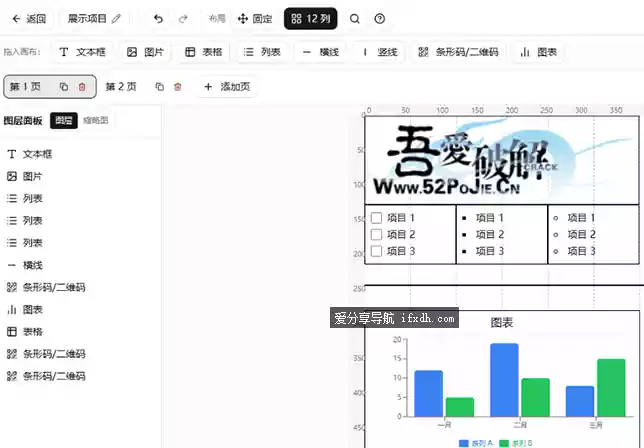Insert 条形码/二维码 from toolbar
644x448 pixels.
click(458, 52)
